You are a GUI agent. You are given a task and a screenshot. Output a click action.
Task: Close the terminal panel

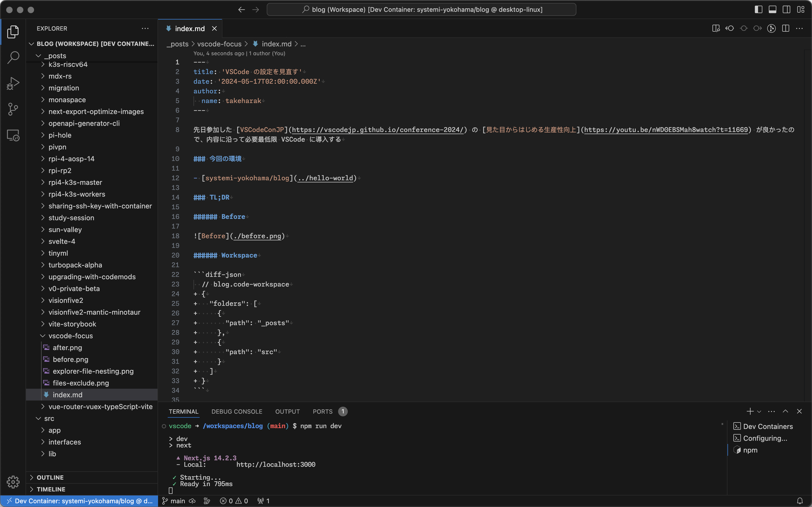pyautogui.click(x=800, y=412)
